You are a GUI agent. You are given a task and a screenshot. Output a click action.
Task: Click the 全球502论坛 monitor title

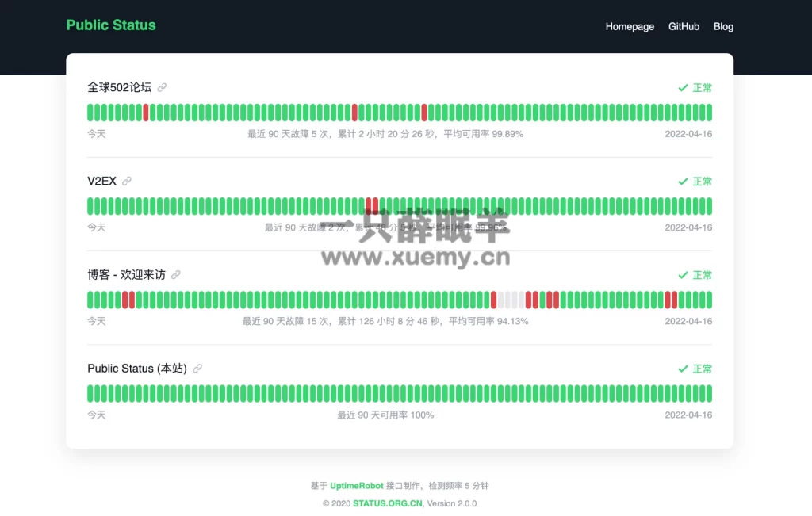coord(120,87)
